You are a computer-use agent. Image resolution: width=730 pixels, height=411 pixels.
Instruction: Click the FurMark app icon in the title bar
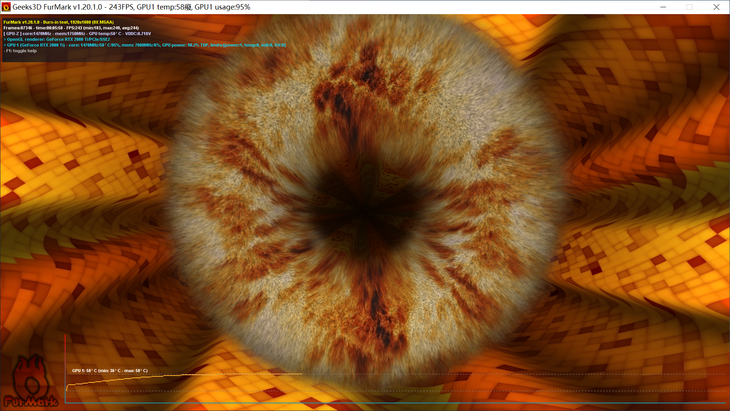6,7
